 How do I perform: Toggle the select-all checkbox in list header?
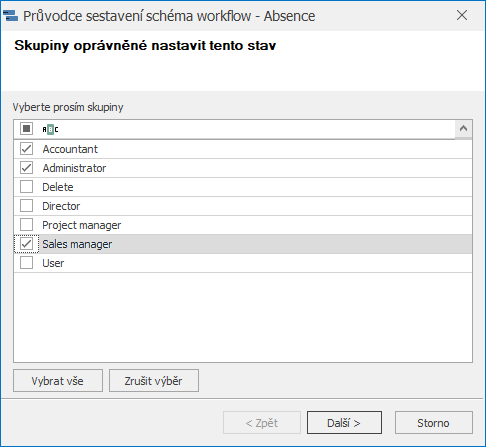pyautogui.click(x=26, y=128)
